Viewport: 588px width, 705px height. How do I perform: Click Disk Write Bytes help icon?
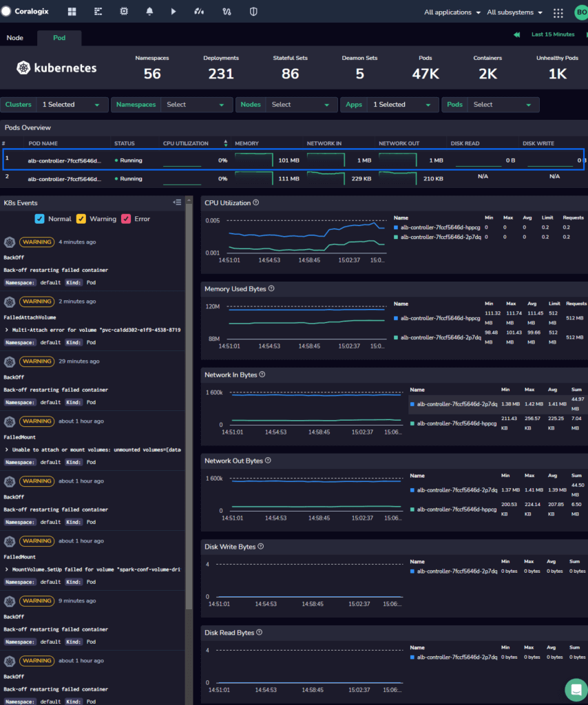click(x=261, y=546)
